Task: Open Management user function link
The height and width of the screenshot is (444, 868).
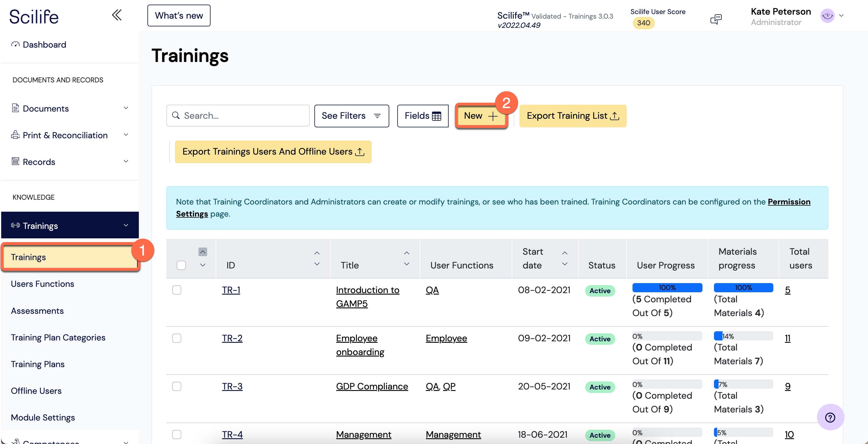Action: [x=453, y=435]
